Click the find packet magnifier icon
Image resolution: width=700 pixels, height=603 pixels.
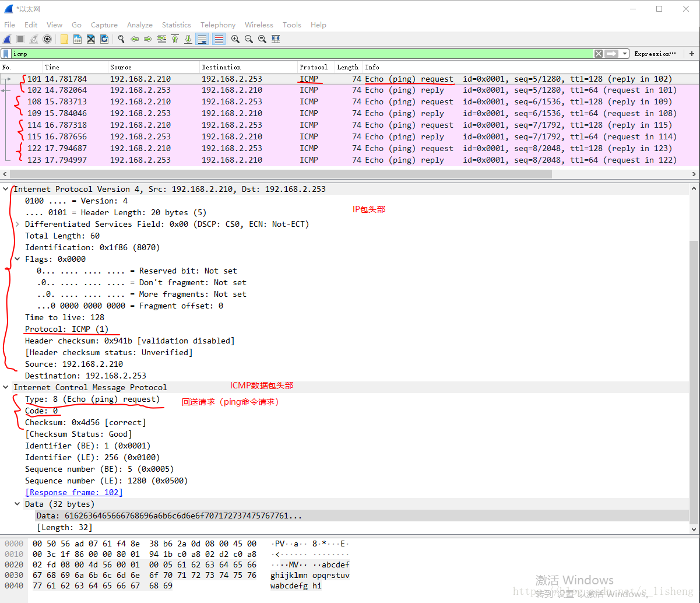click(121, 39)
